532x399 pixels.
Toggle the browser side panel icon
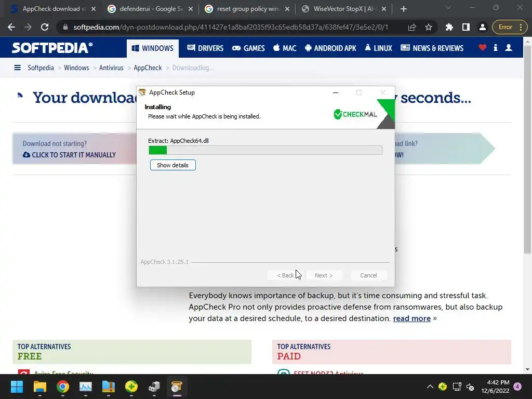(466, 27)
